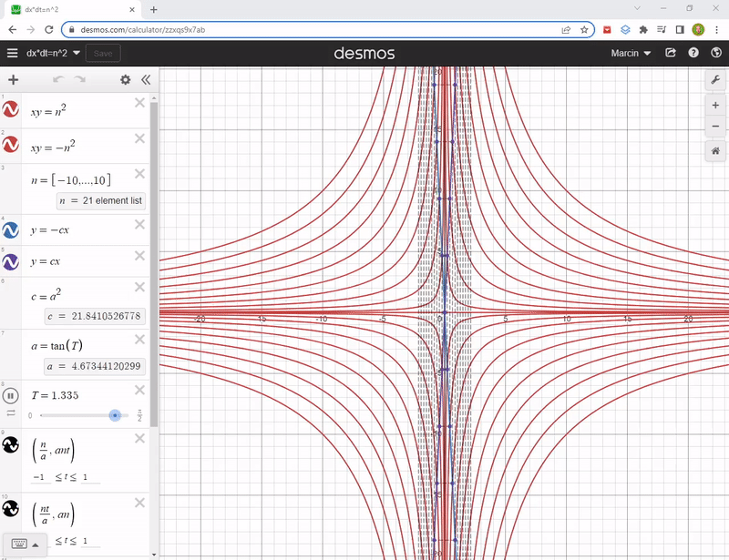Delete the c = a² expression

(x=140, y=287)
